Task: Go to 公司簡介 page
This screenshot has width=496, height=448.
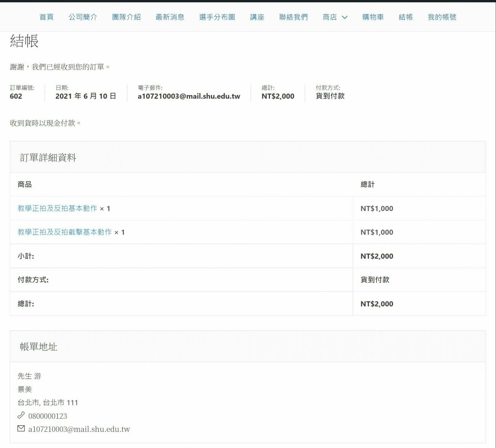Action: pyautogui.click(x=83, y=17)
